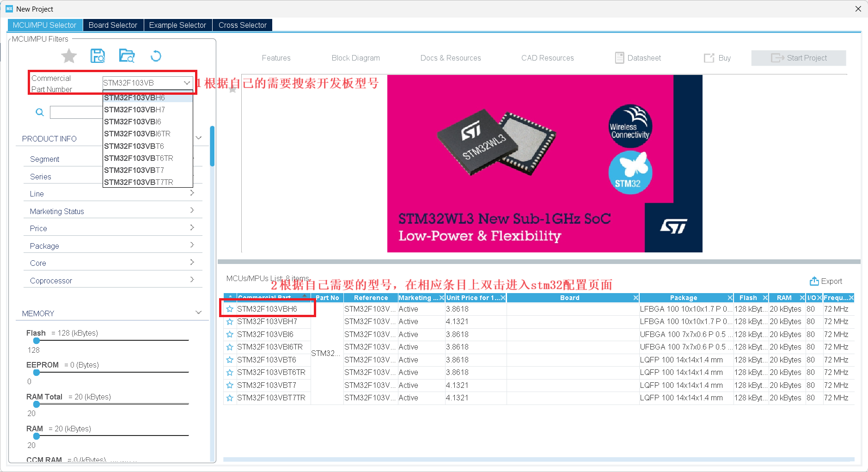This screenshot has height=472, width=868.
Task: Expand the Price filter
Action: click(x=192, y=227)
